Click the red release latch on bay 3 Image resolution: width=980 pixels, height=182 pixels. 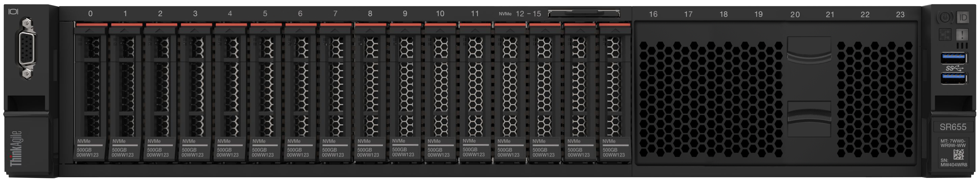[x=195, y=25]
